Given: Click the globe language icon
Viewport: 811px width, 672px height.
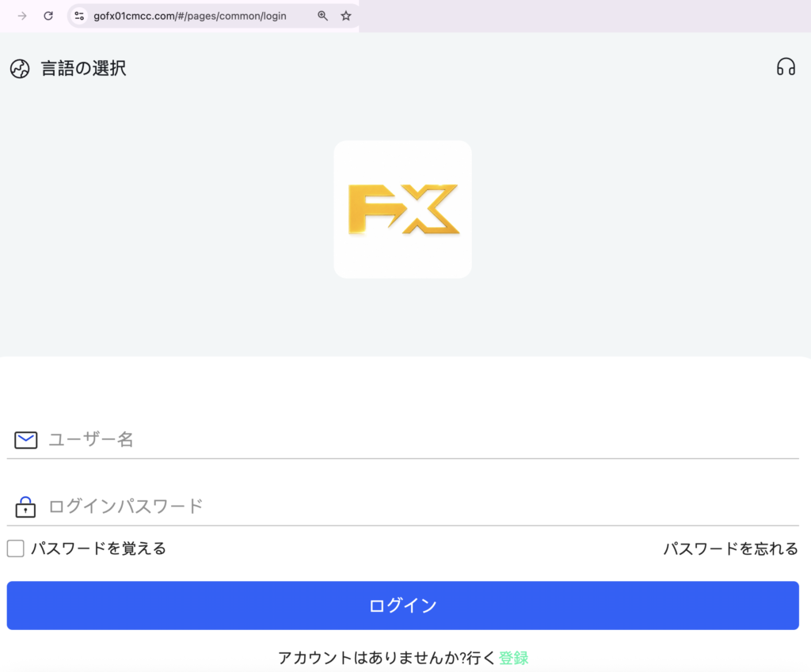Looking at the screenshot, I should (x=20, y=69).
